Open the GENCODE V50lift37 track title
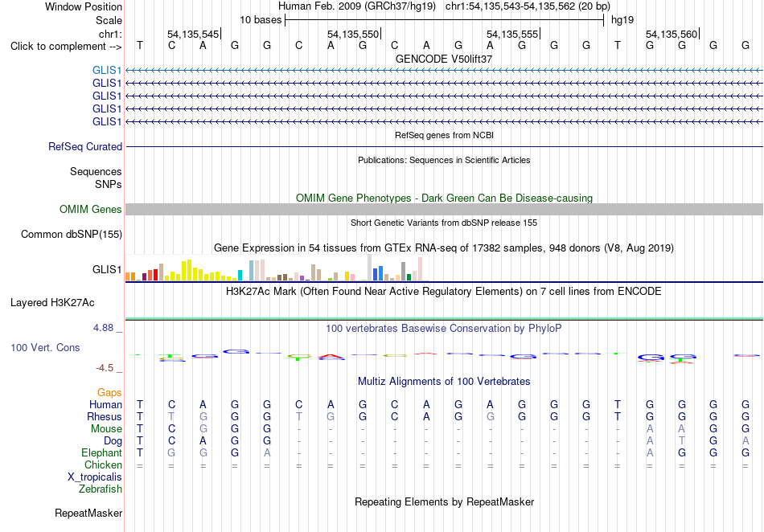Image resolution: width=764 pixels, height=532 pixels. click(444, 59)
